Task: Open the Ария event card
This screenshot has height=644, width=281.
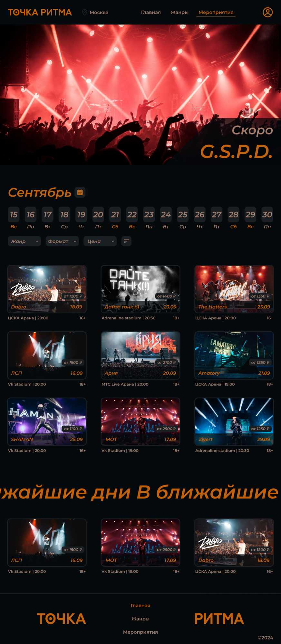Action: point(140,355)
